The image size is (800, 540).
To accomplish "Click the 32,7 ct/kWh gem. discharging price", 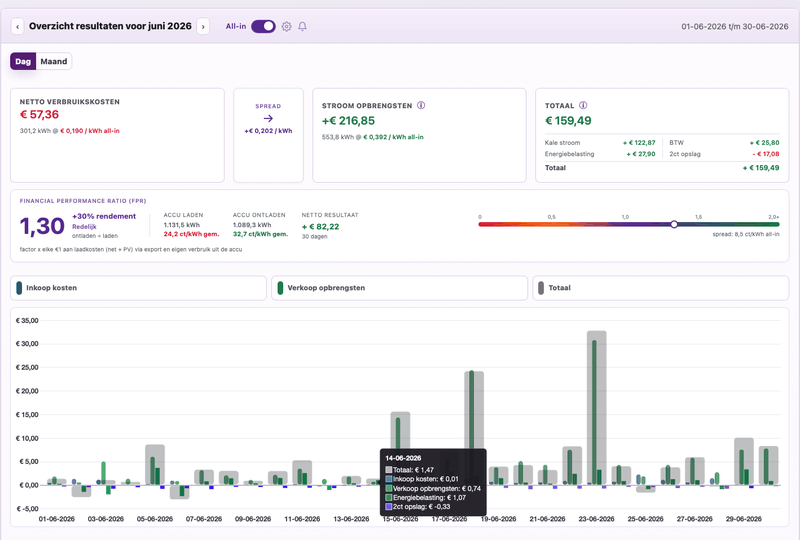I will 261,234.
